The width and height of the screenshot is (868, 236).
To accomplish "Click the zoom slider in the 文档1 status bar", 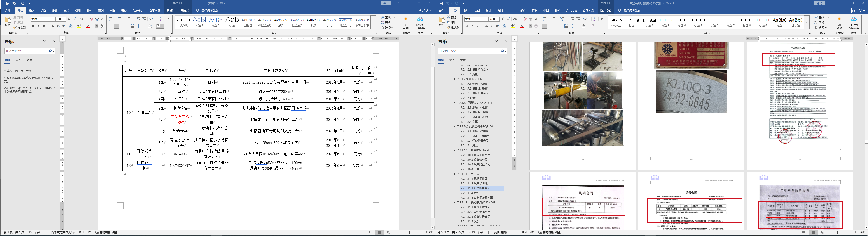I will pos(409,232).
